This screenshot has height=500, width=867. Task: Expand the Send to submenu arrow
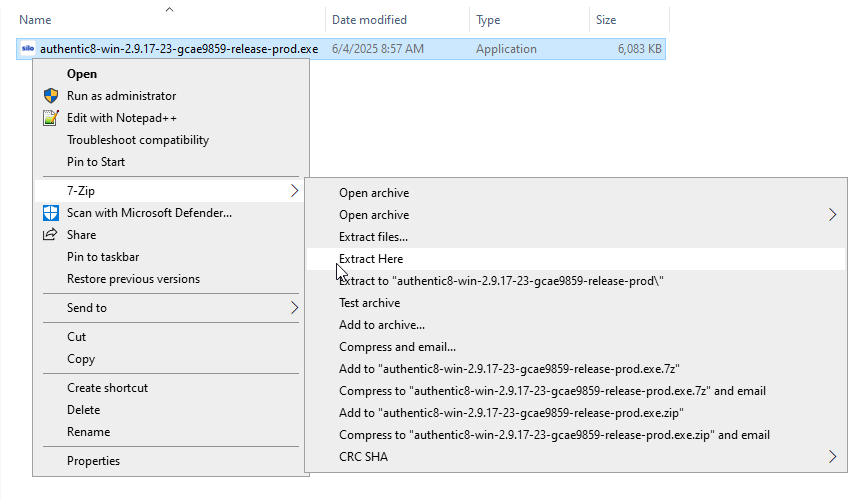[294, 308]
